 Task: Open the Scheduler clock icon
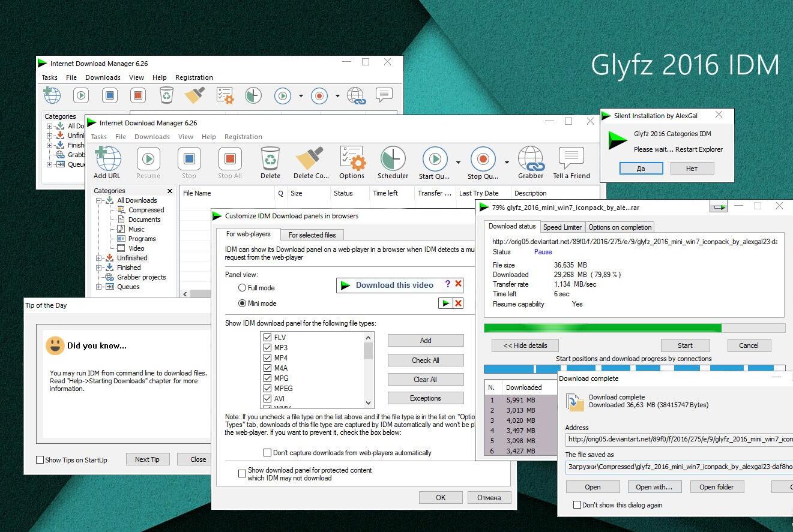click(393, 159)
